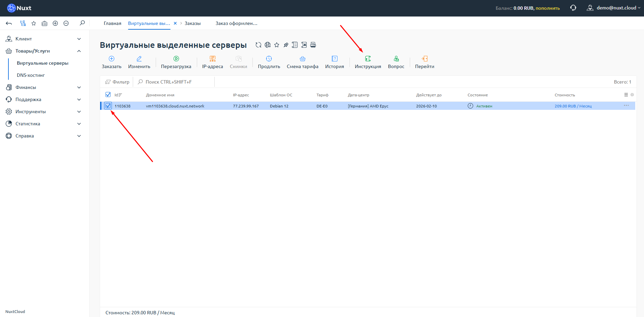644x317 pixels.
Task: Click the Фильтр button
Action: (117, 82)
